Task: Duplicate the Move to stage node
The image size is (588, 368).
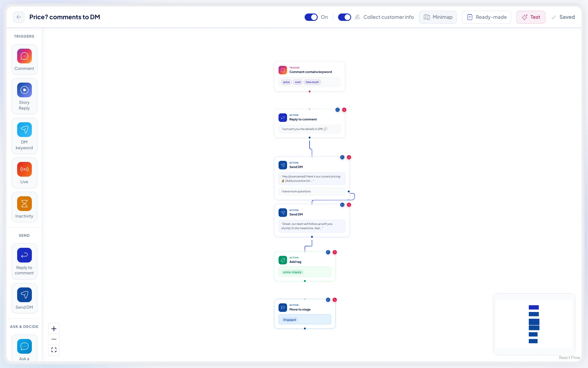Action: (328, 300)
